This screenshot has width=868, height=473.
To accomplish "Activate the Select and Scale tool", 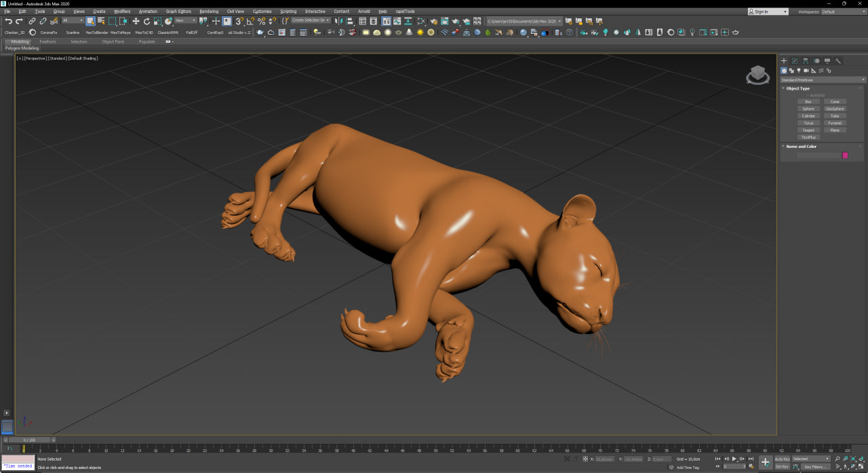I will [157, 21].
